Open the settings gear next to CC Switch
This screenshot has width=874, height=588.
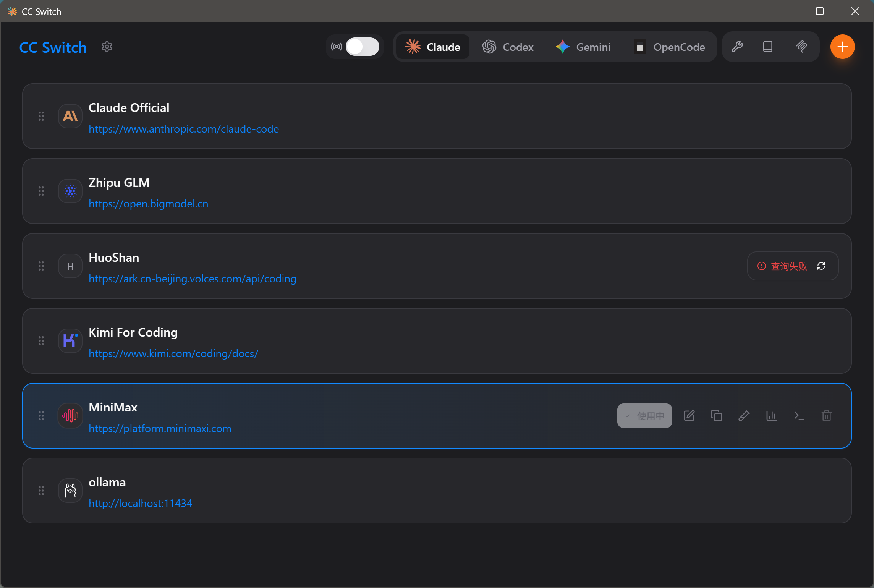point(107,47)
